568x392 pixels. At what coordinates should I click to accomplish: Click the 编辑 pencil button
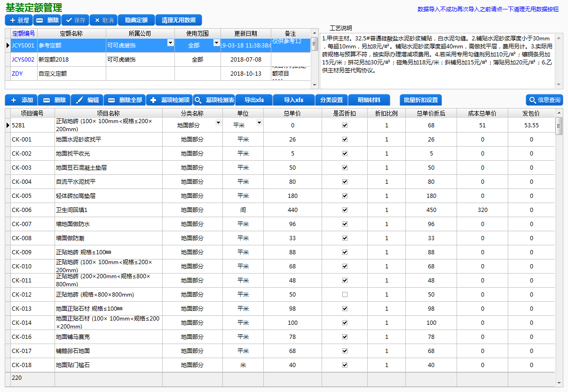pyautogui.click(x=87, y=100)
